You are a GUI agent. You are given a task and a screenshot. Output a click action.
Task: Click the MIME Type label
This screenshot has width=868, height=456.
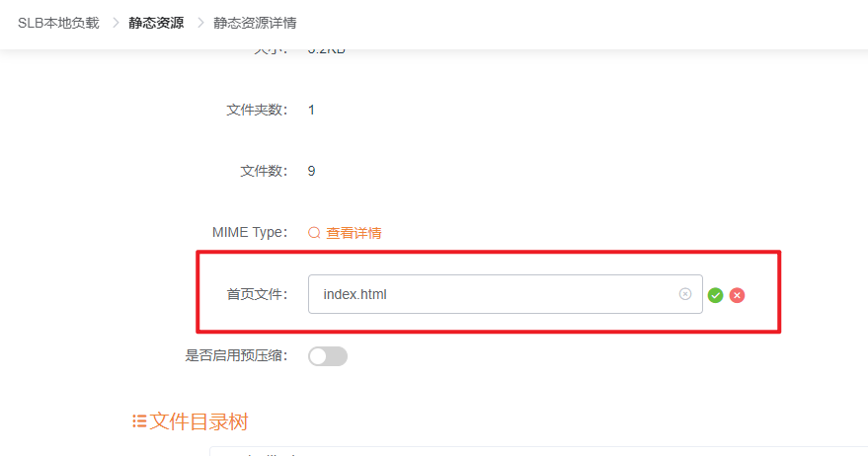249,233
